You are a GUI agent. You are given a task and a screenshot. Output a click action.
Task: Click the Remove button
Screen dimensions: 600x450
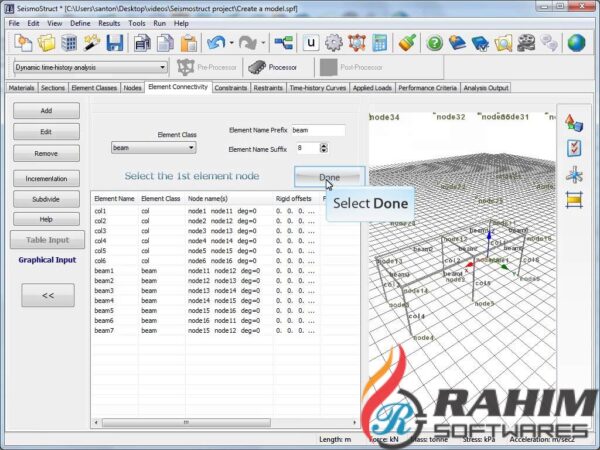(46, 153)
